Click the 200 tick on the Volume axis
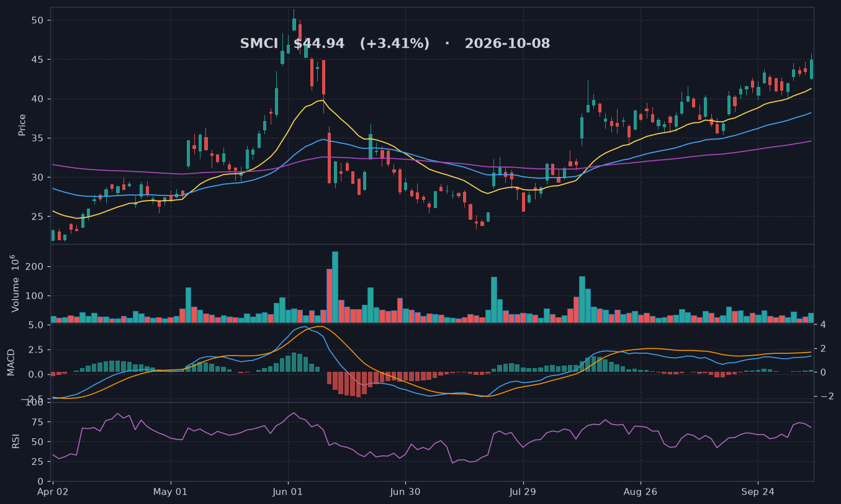 36,267
